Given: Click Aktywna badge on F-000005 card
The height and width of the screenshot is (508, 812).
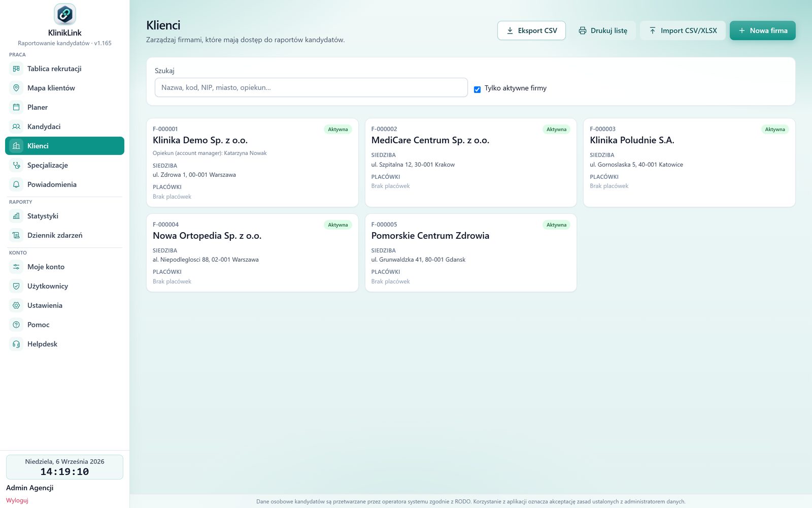Looking at the screenshot, I should (x=556, y=225).
